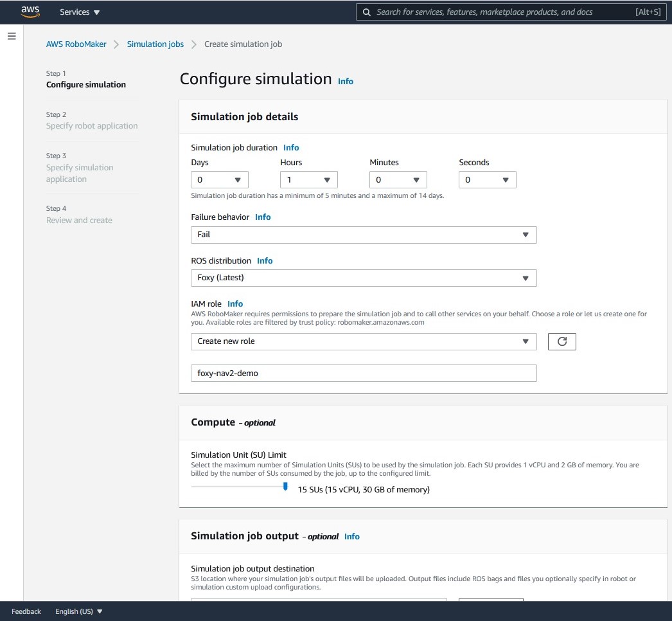Click the foxy-nav2-demo role name field
672x621 pixels.
364,373
